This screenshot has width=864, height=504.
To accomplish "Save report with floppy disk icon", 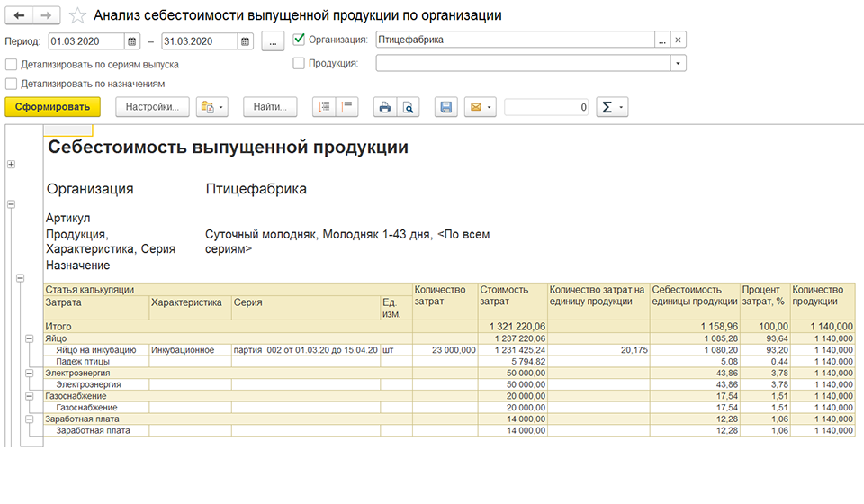I will (x=446, y=107).
